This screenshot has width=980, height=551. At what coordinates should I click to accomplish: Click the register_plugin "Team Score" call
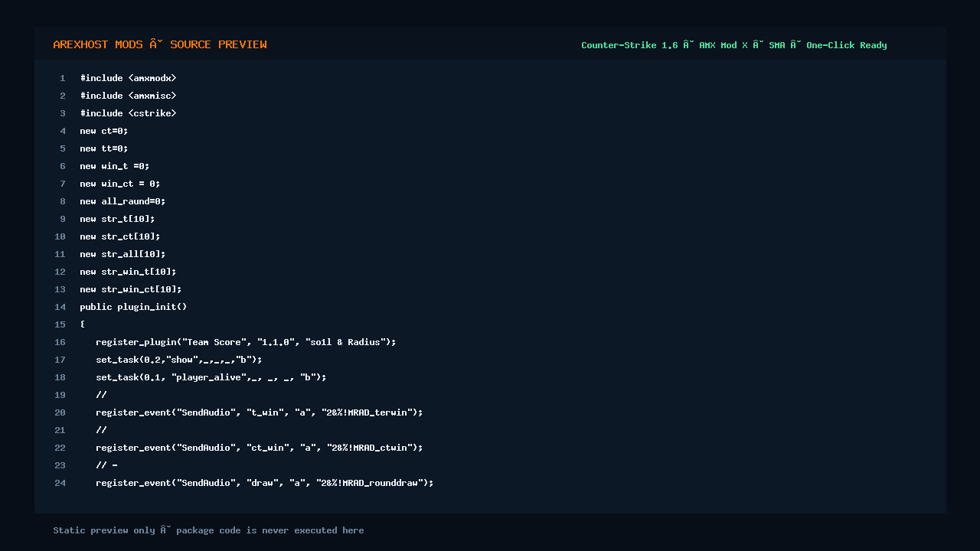click(246, 342)
